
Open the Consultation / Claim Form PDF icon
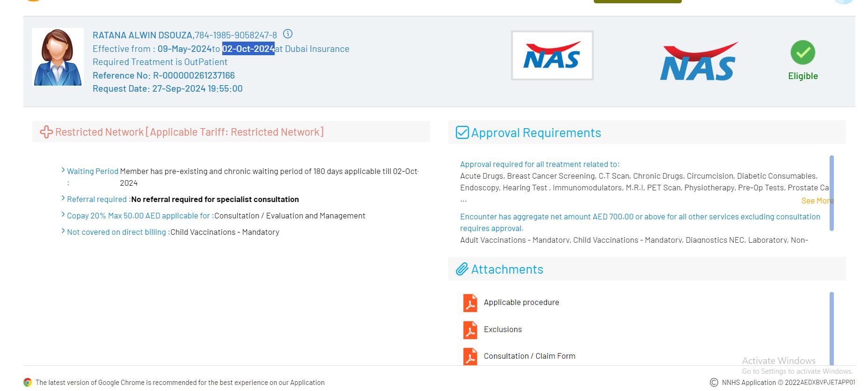pyautogui.click(x=470, y=356)
